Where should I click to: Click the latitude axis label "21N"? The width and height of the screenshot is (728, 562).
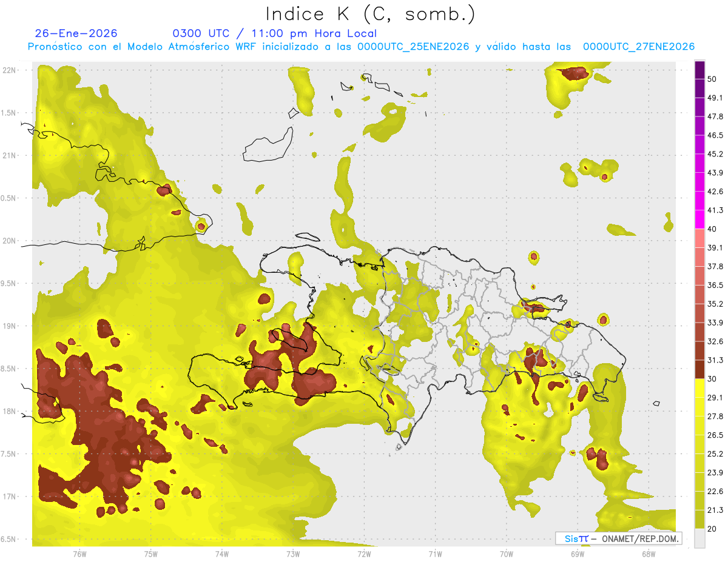pyautogui.click(x=10, y=156)
